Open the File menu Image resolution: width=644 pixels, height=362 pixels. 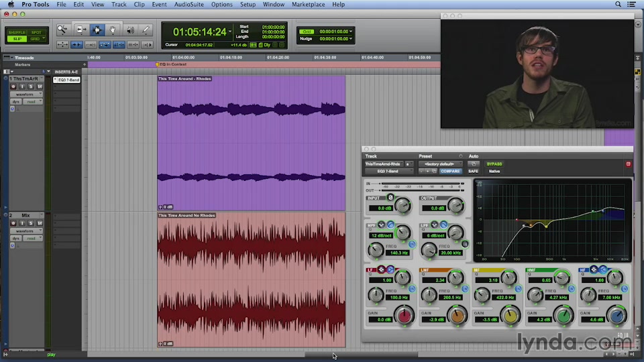click(61, 5)
